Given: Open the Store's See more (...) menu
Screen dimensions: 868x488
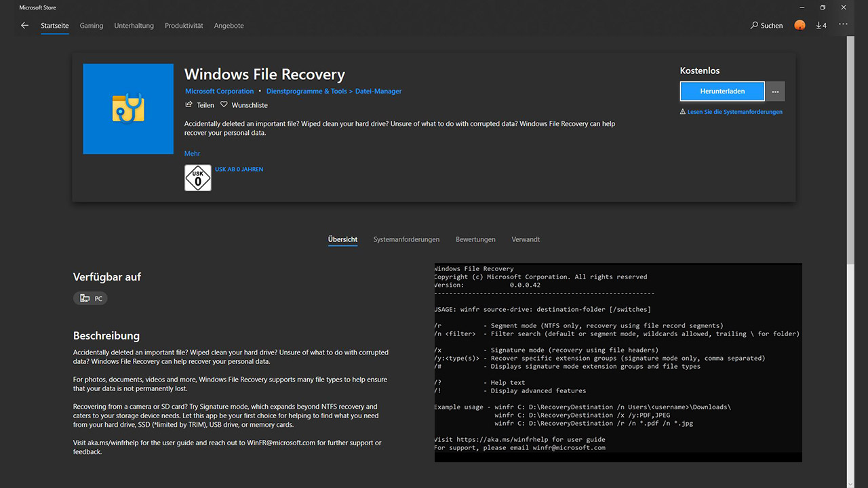Looking at the screenshot, I should pyautogui.click(x=843, y=25).
